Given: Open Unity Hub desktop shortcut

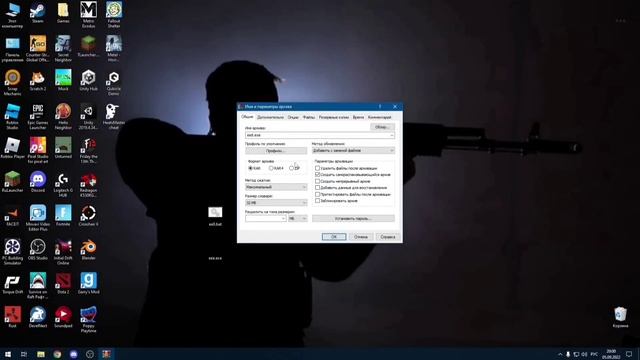Looking at the screenshot, I should (88, 80).
